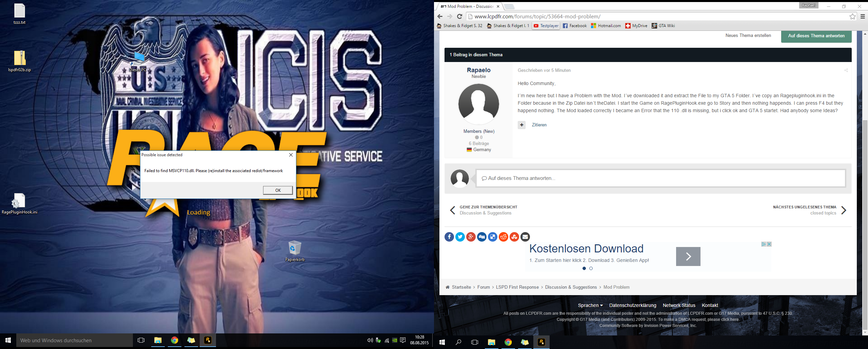The width and height of the screenshot is (868, 349).
Task: Click the Facebook share icon below the post
Action: (x=449, y=237)
